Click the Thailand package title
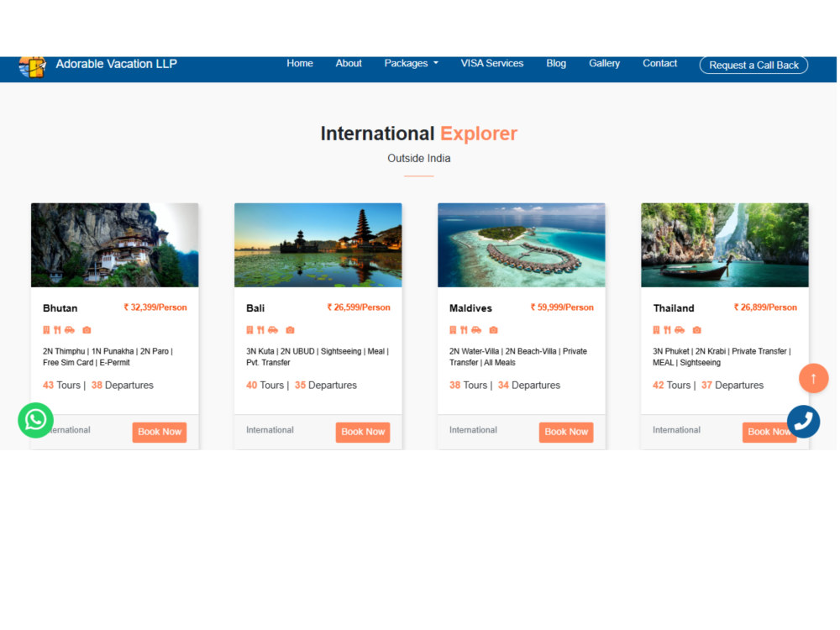Image resolution: width=840 pixels, height=630 pixels. [x=674, y=308]
